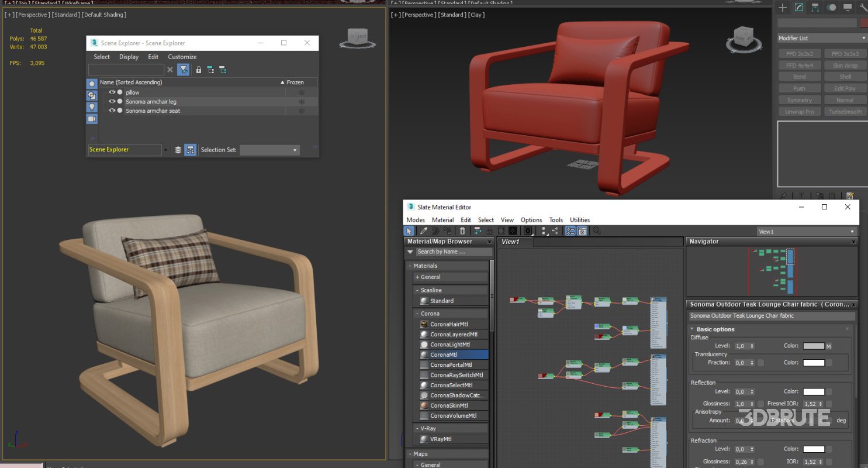Viewport: 868px width, 468px height.
Task: Click the Zoom magnifier icon in material editor toolbar
Action: (x=596, y=231)
